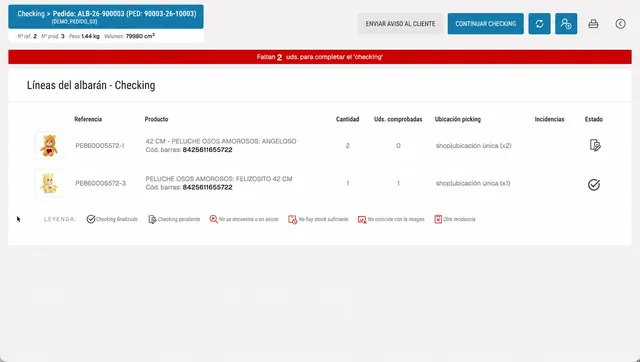Click the Cantidad column header
The image size is (640, 362).
click(x=347, y=119)
